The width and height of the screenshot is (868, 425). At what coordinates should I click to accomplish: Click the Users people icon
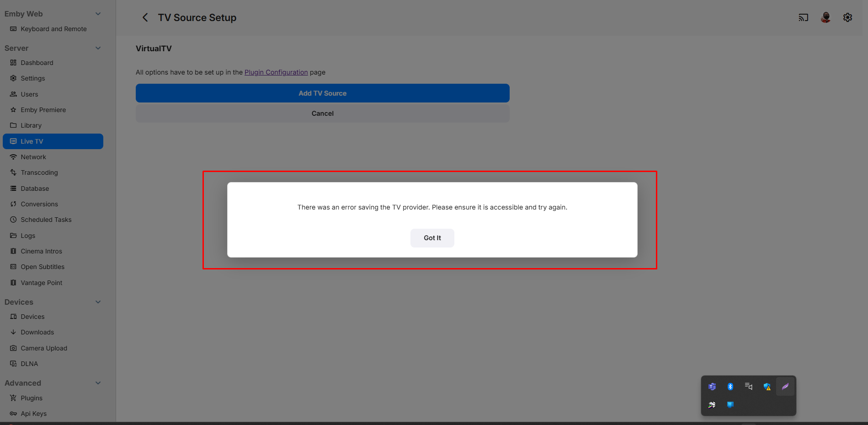13,94
